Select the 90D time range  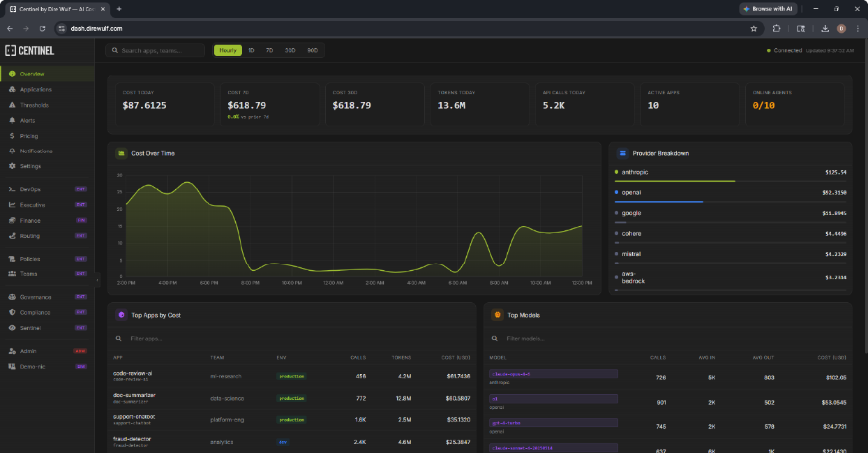point(312,50)
